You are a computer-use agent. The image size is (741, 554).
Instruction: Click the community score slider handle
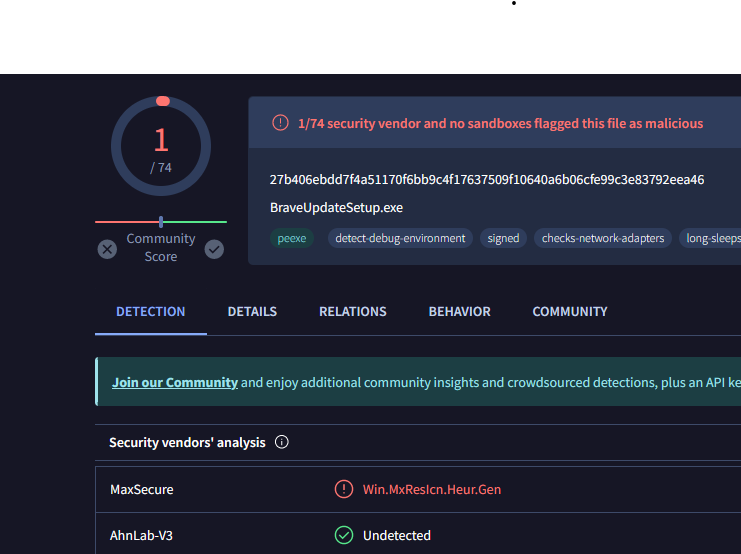[161, 221]
